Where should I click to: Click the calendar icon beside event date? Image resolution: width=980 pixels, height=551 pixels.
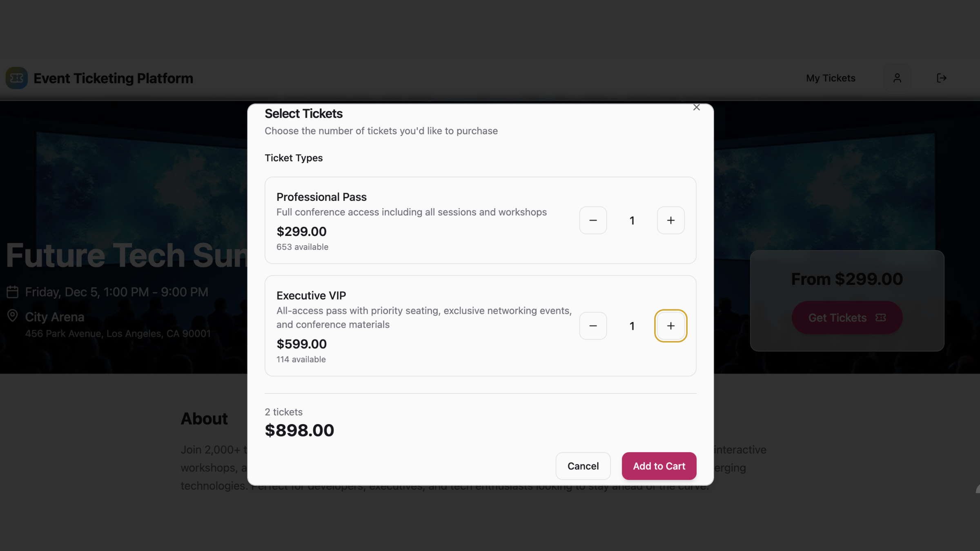click(x=13, y=292)
